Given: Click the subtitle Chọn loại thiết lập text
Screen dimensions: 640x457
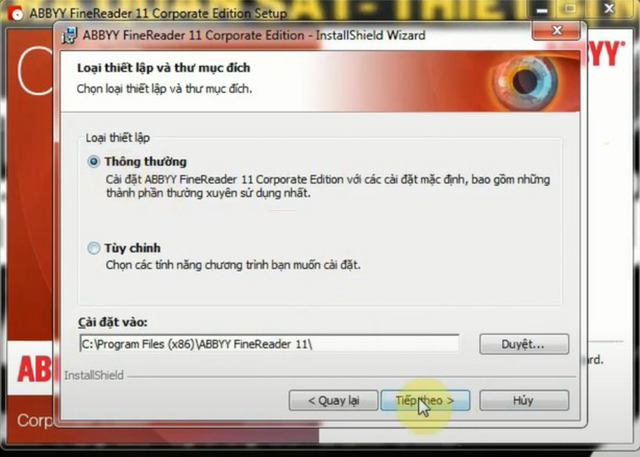Looking at the screenshot, I should [164, 89].
